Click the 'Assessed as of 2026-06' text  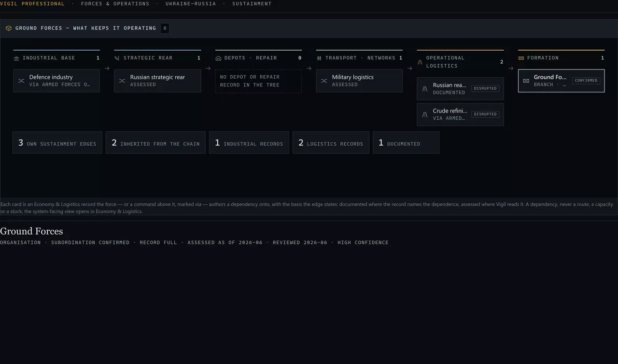pos(225,242)
